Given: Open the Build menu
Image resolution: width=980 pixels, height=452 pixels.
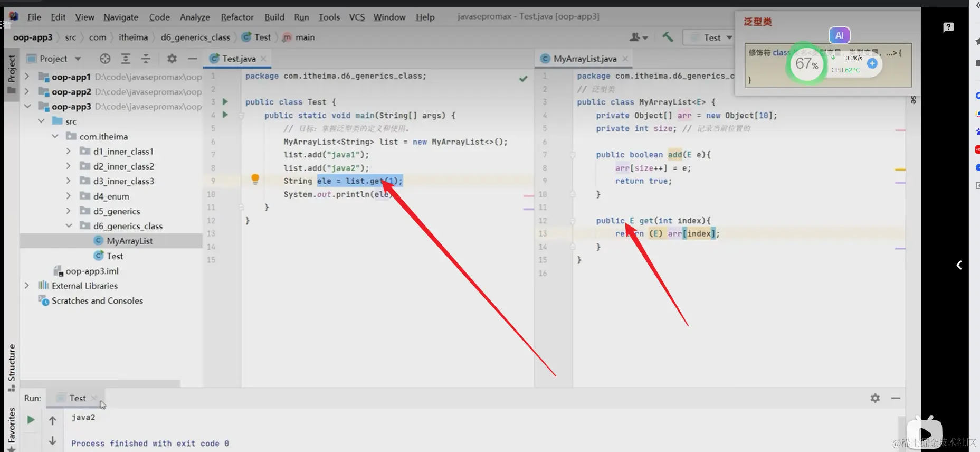Looking at the screenshot, I should pos(274,17).
